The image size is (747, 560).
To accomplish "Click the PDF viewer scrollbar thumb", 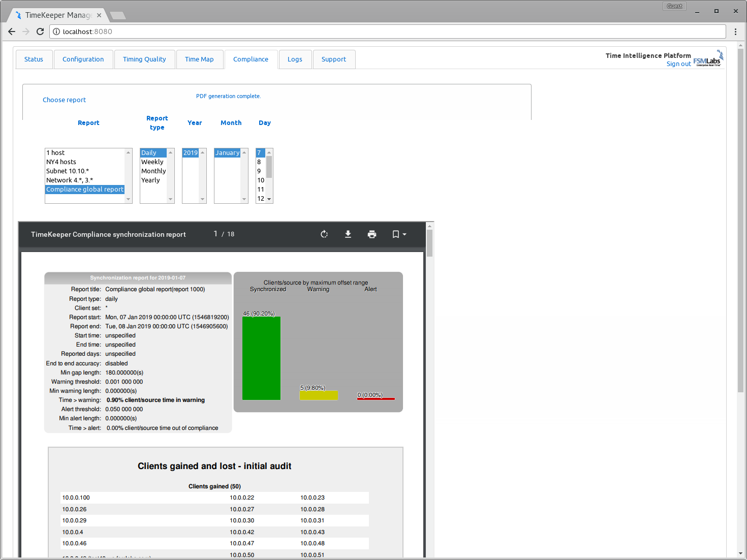I will (429, 243).
